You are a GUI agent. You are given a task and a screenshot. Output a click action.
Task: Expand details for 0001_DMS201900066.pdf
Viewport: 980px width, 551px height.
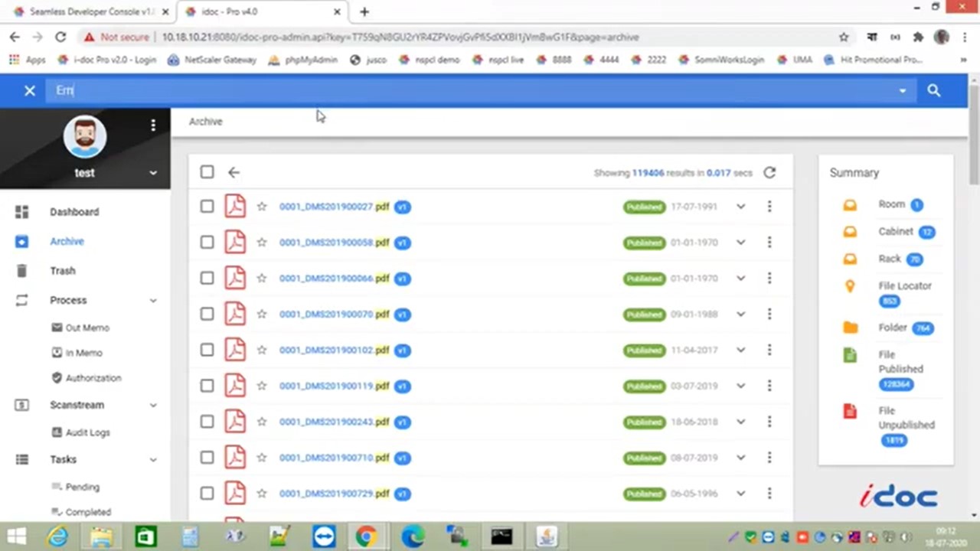coord(740,278)
